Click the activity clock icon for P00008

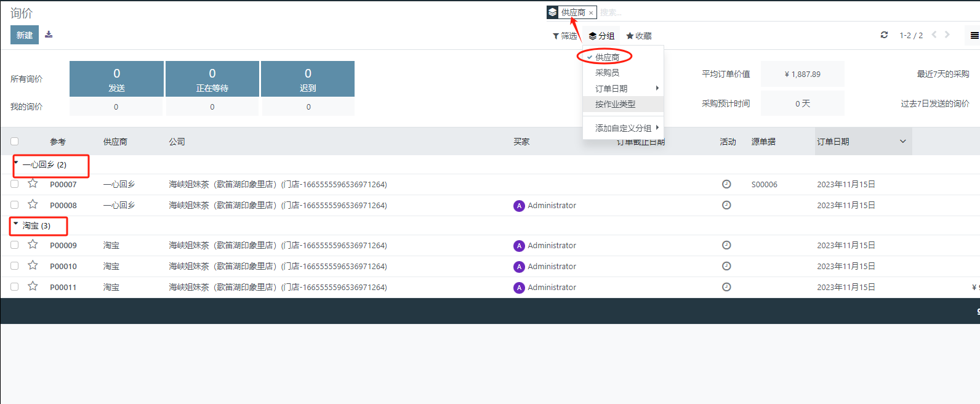[726, 205]
